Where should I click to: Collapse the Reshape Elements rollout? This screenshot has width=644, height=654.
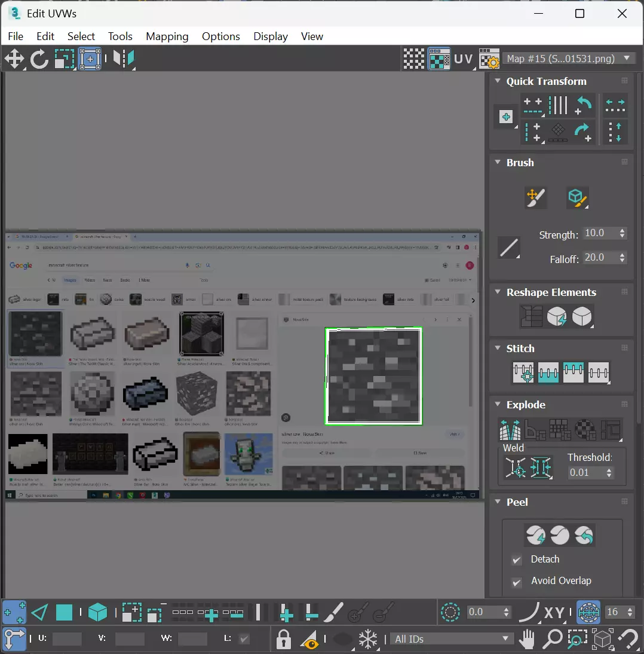[497, 292]
